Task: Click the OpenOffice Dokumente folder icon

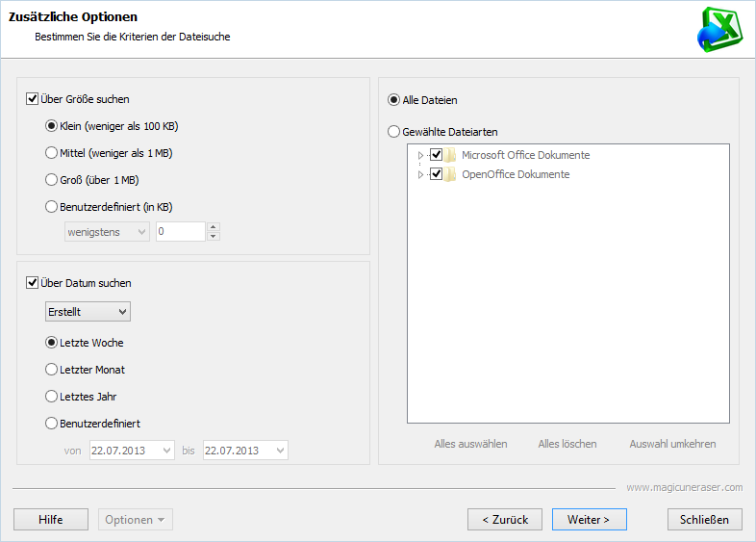Action: 450,174
